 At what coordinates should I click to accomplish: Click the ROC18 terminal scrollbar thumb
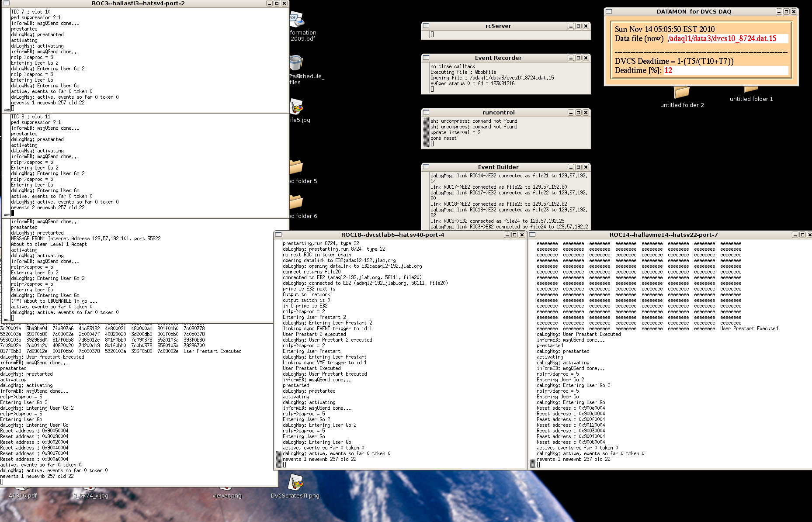tap(278, 460)
